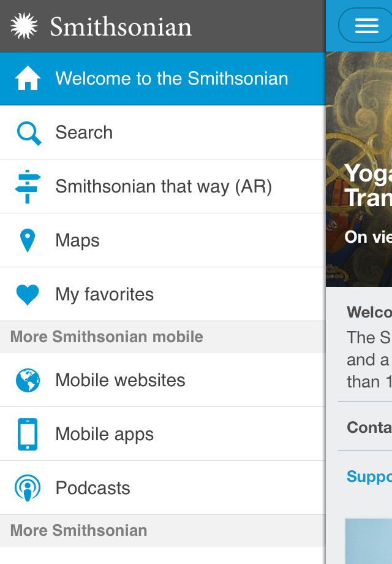Viewport: 392px width, 564px height.
Task: Toggle the hamburger menu button
Action: click(x=366, y=26)
